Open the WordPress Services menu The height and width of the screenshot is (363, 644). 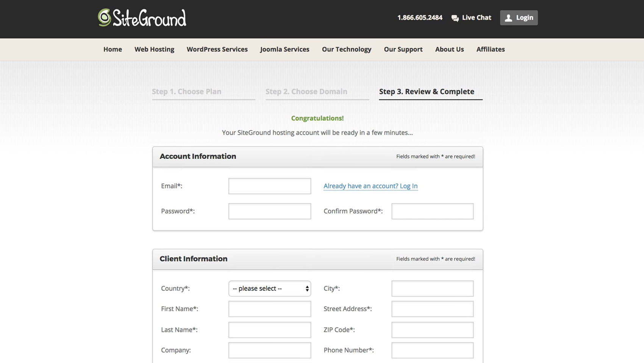[x=217, y=49]
